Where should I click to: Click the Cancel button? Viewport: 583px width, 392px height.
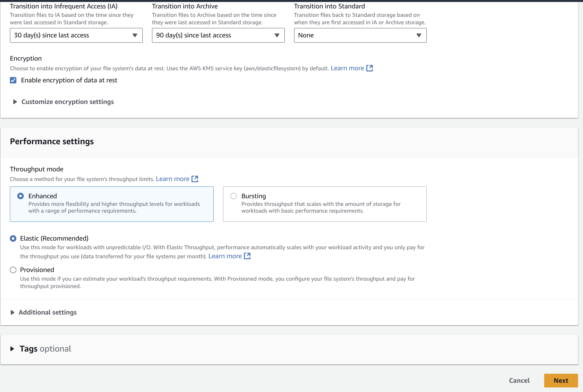pyautogui.click(x=519, y=380)
